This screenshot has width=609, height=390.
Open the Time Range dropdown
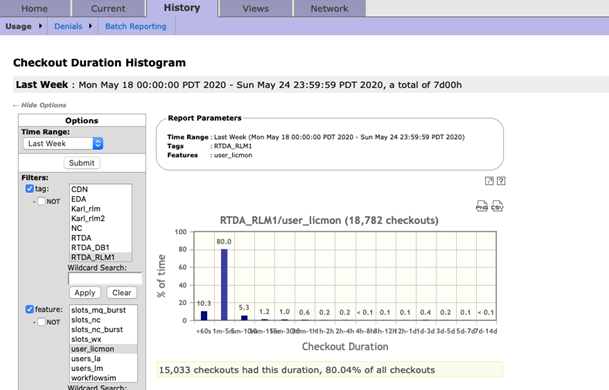pyautogui.click(x=63, y=143)
